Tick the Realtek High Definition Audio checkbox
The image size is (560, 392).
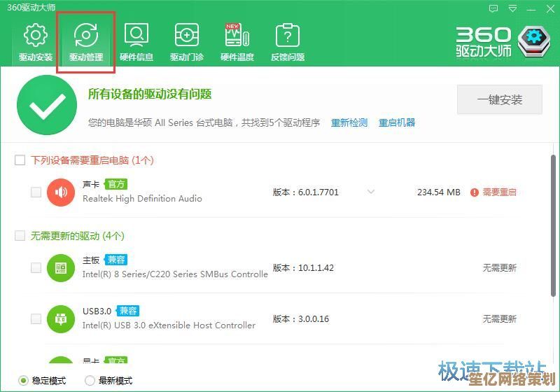[36, 192]
